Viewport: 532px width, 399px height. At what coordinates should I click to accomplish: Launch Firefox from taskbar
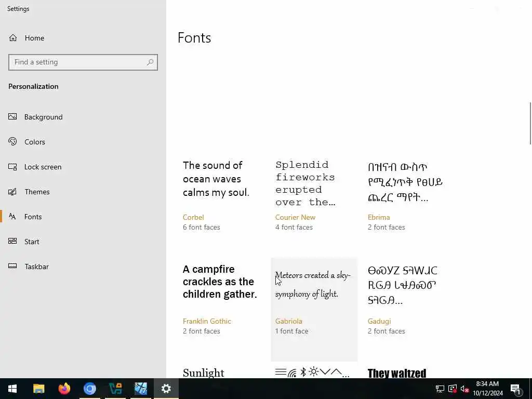(64, 389)
